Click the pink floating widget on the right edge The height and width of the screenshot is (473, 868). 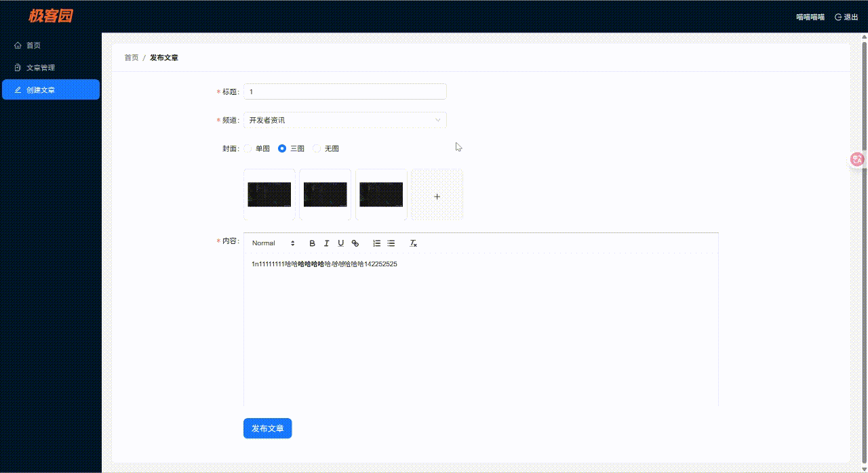(x=856, y=159)
